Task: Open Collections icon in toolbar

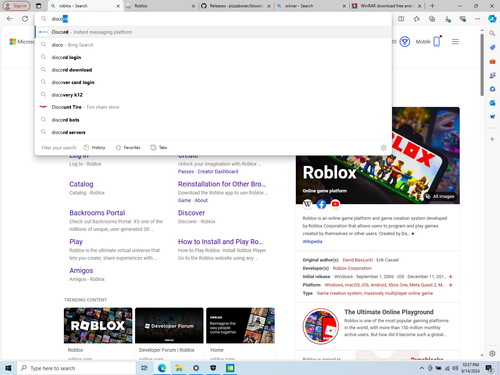Action: coord(432,19)
